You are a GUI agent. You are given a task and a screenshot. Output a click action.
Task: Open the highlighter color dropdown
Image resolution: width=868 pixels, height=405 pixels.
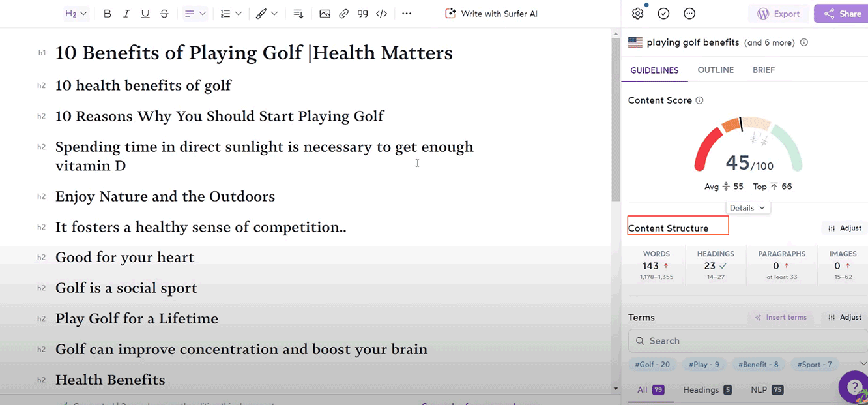(x=267, y=14)
